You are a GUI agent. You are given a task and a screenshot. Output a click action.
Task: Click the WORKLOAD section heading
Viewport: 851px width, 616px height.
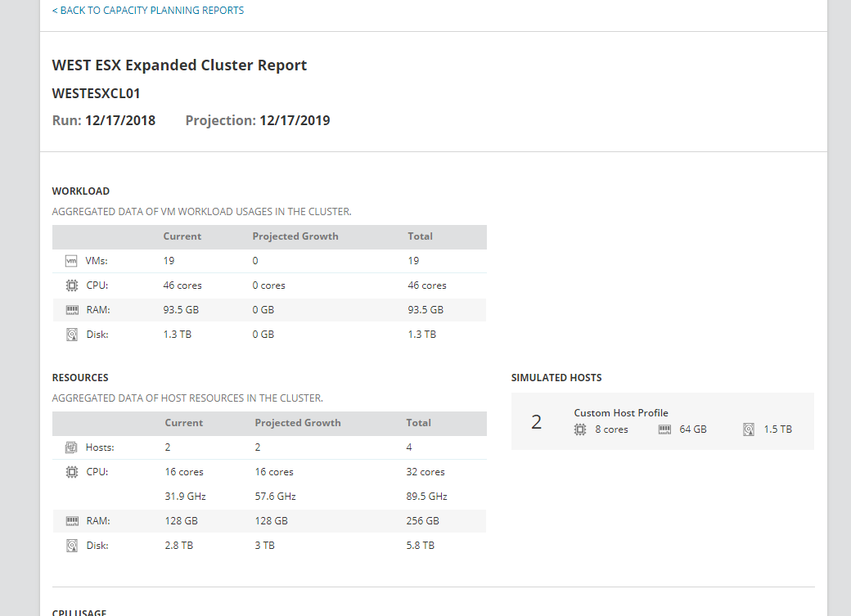(x=81, y=191)
